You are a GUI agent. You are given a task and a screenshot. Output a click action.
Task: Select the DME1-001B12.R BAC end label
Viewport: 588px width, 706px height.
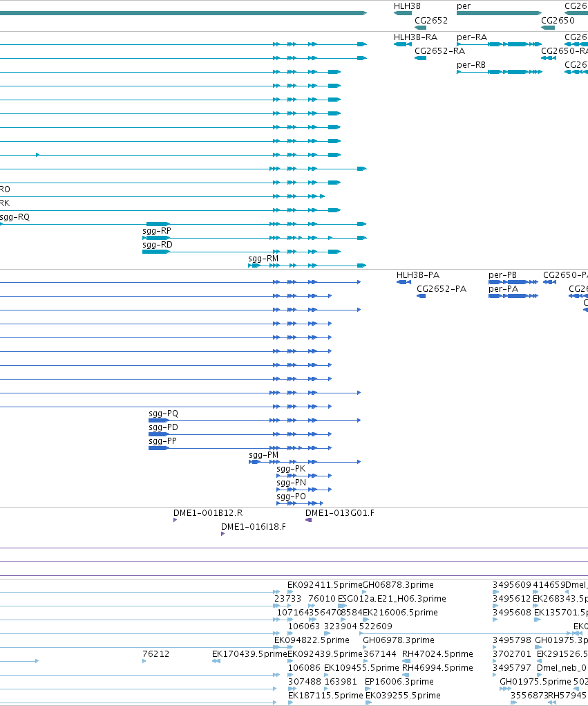pyautogui.click(x=208, y=513)
